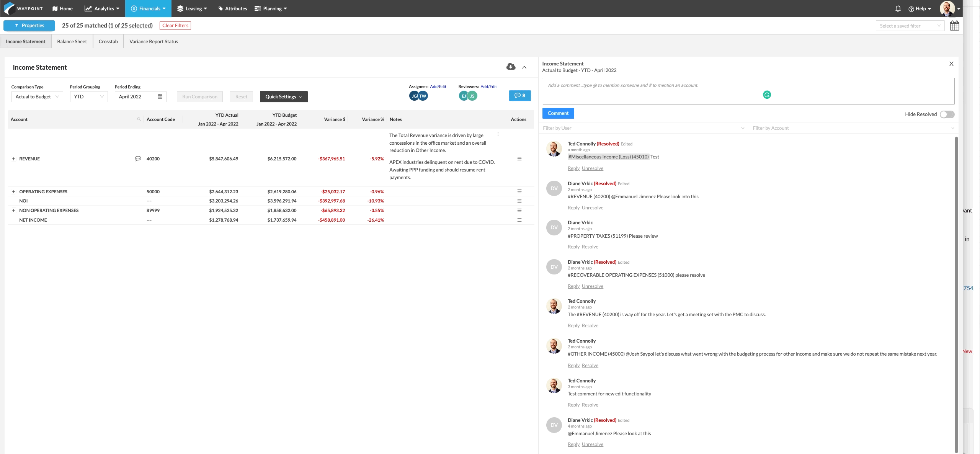
Task: Toggle the Hide Resolved switch
Action: (x=947, y=114)
